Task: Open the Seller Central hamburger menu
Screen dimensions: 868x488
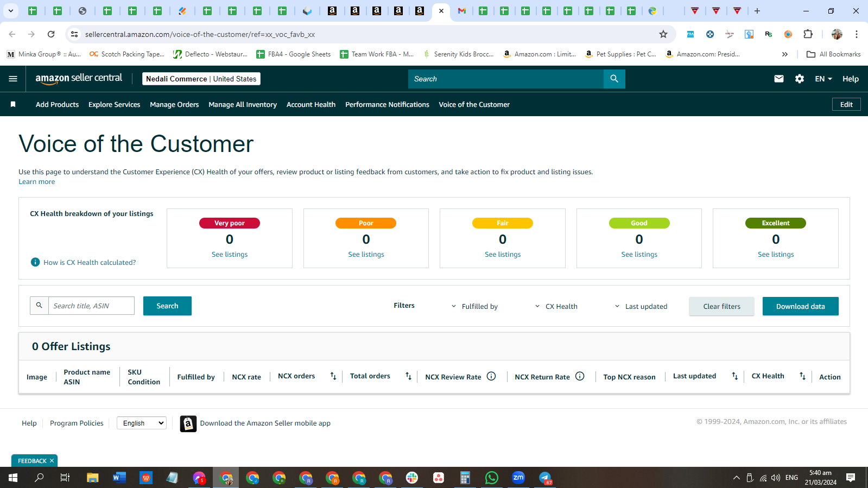Action: click(13, 79)
